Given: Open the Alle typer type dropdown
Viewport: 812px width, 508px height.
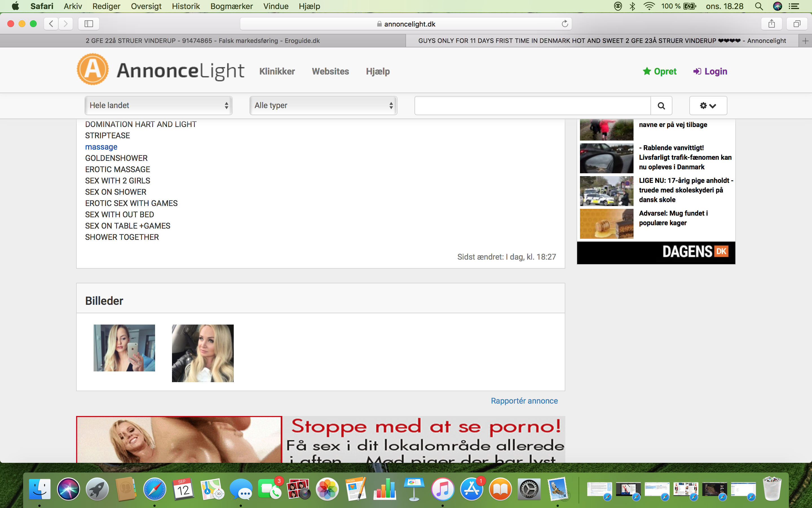Looking at the screenshot, I should [x=323, y=106].
